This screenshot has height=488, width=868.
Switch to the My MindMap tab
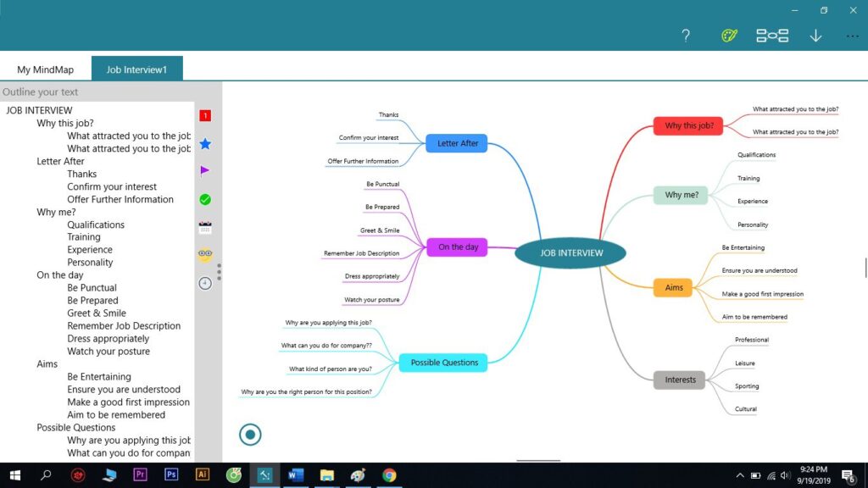click(x=47, y=69)
